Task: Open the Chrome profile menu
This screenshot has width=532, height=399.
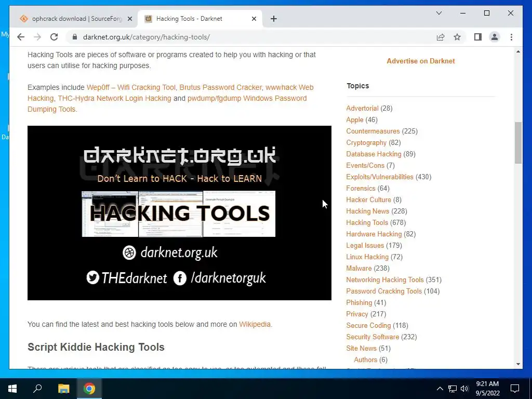Action: 495,37
